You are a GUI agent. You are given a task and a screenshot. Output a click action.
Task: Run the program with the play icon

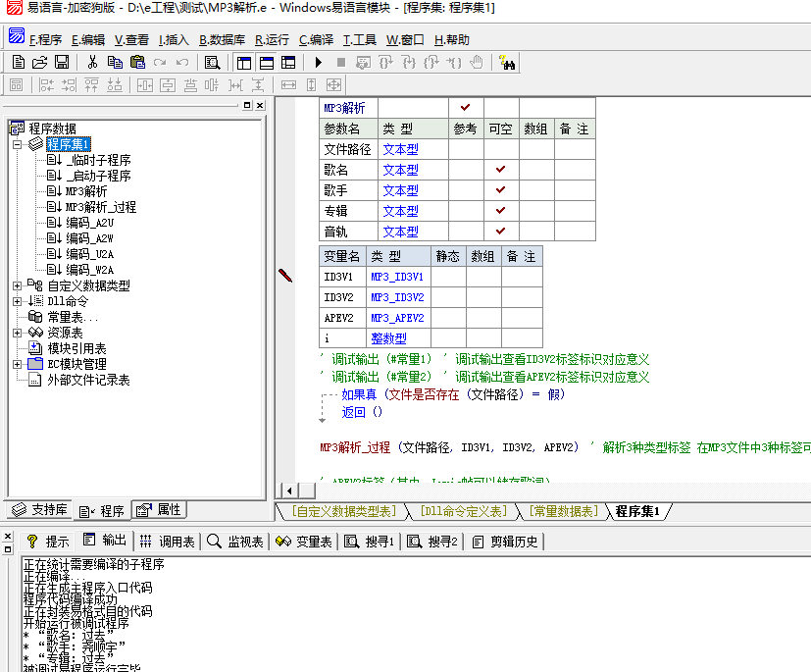(x=319, y=63)
